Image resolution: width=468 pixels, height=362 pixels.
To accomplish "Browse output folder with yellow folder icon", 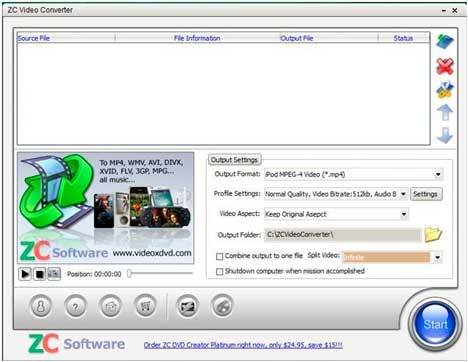I will pyautogui.click(x=433, y=234).
